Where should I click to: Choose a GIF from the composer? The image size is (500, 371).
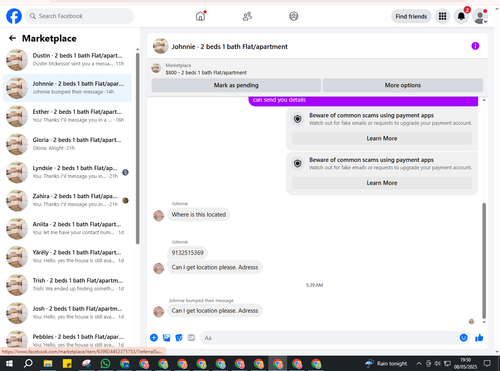click(191, 338)
